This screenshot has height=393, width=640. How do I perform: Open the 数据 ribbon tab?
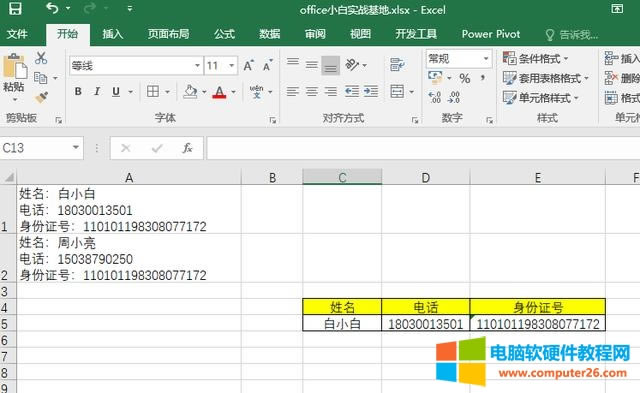coord(269,34)
